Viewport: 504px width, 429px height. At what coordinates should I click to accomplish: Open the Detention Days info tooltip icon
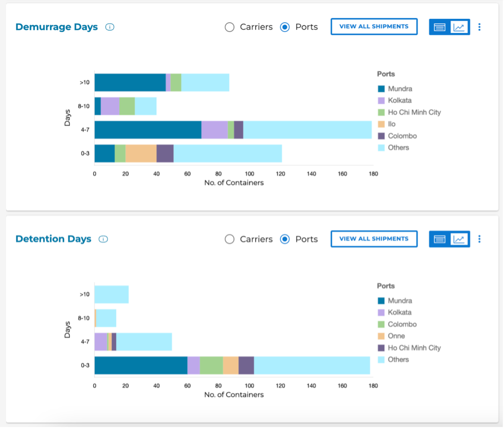[x=103, y=239]
